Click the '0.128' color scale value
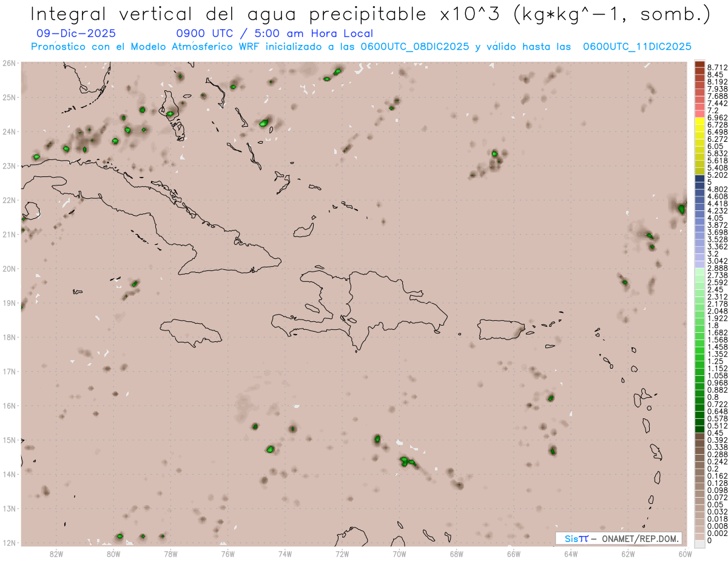The image size is (728, 562). pos(717,483)
